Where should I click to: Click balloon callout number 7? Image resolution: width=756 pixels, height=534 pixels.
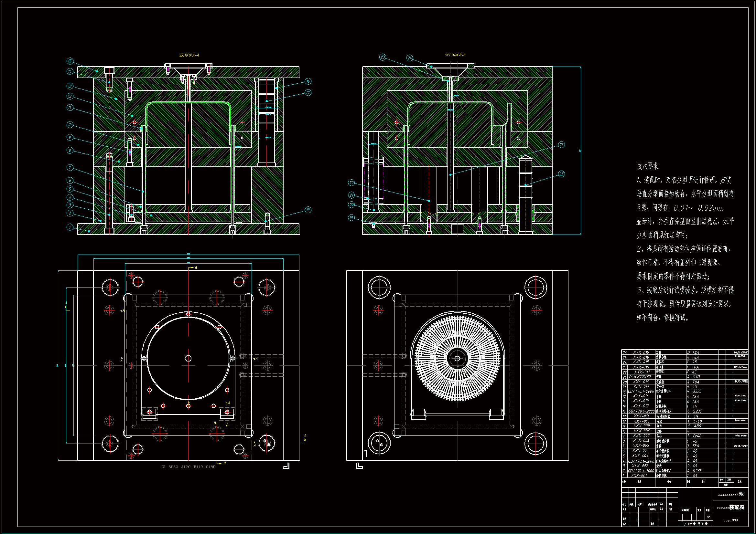point(70,167)
